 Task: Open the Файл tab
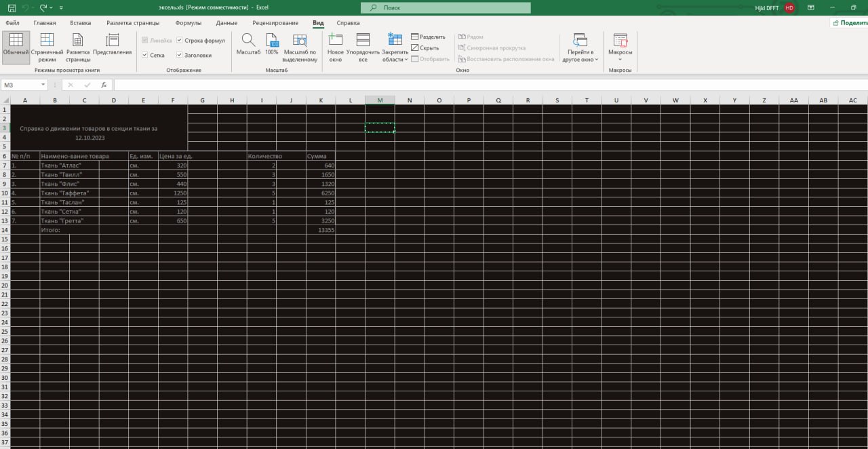pyautogui.click(x=12, y=23)
